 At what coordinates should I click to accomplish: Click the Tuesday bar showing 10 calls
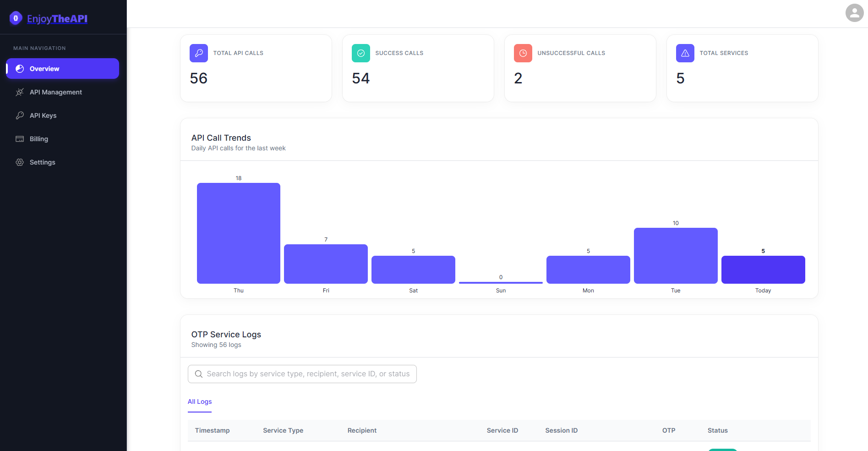676,256
